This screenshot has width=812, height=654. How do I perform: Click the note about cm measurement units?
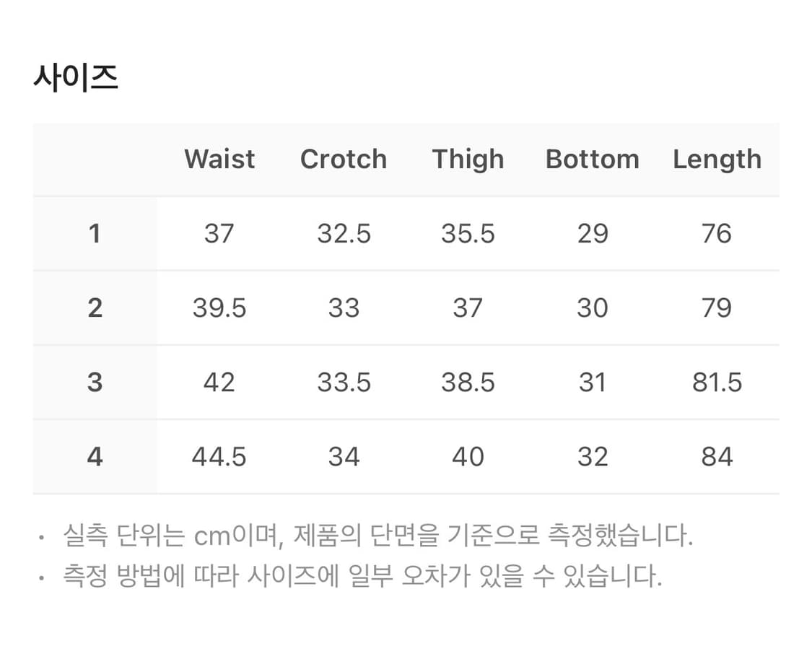(x=377, y=536)
